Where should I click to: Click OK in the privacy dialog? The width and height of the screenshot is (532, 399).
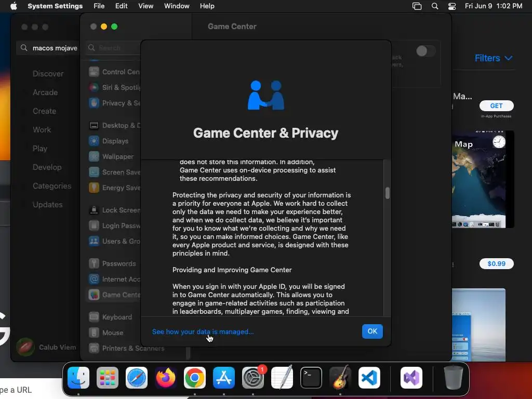pos(372,331)
